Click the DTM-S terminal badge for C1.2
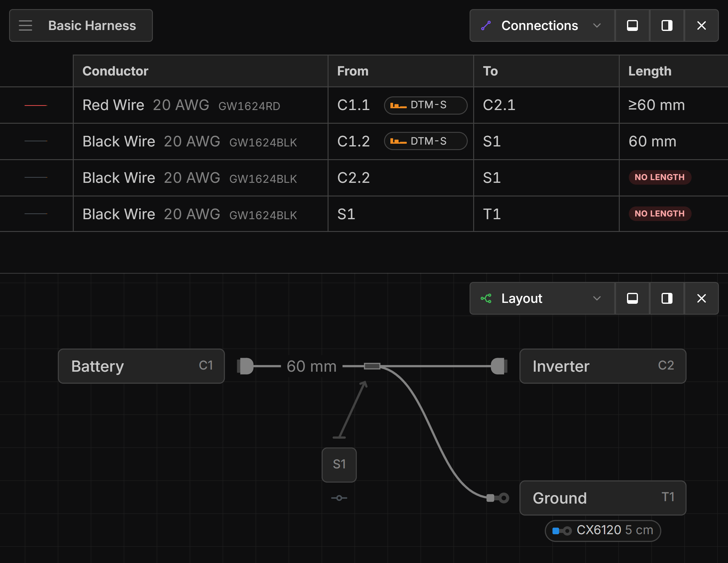 tap(425, 141)
